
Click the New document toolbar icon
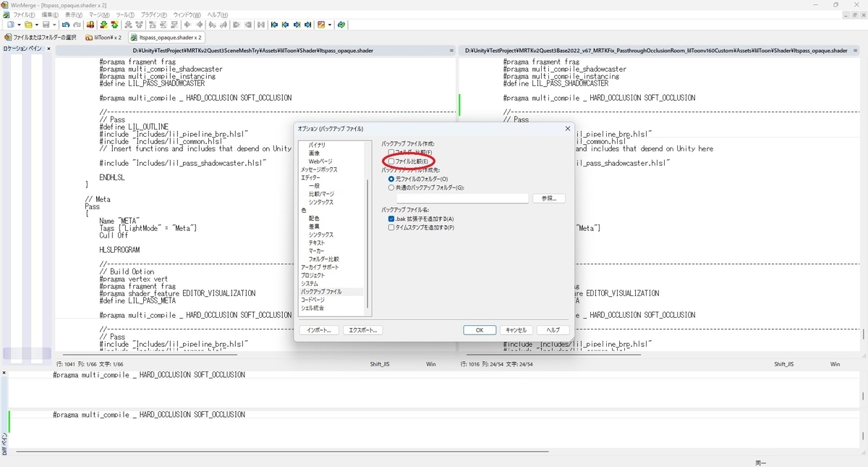[11, 25]
